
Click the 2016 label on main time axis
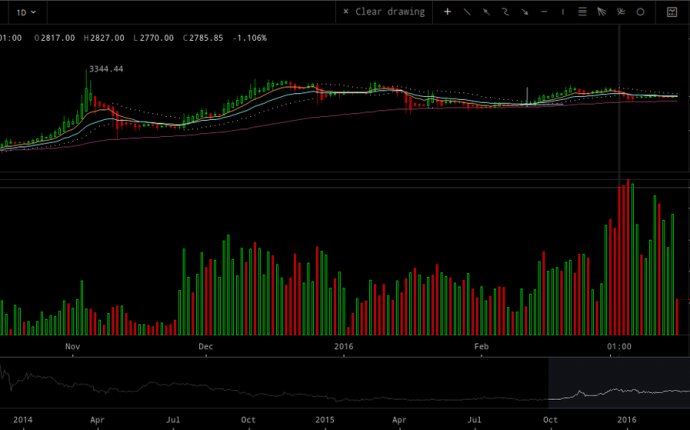pos(343,346)
